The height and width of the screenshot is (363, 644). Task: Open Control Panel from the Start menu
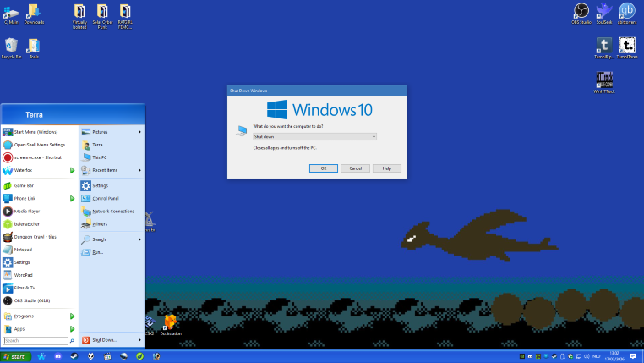coord(106,198)
